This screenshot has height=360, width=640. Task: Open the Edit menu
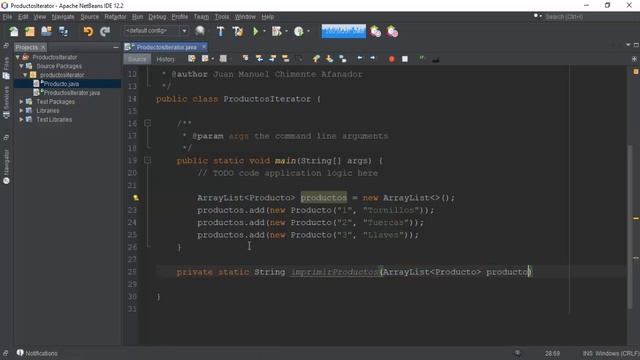(23, 17)
